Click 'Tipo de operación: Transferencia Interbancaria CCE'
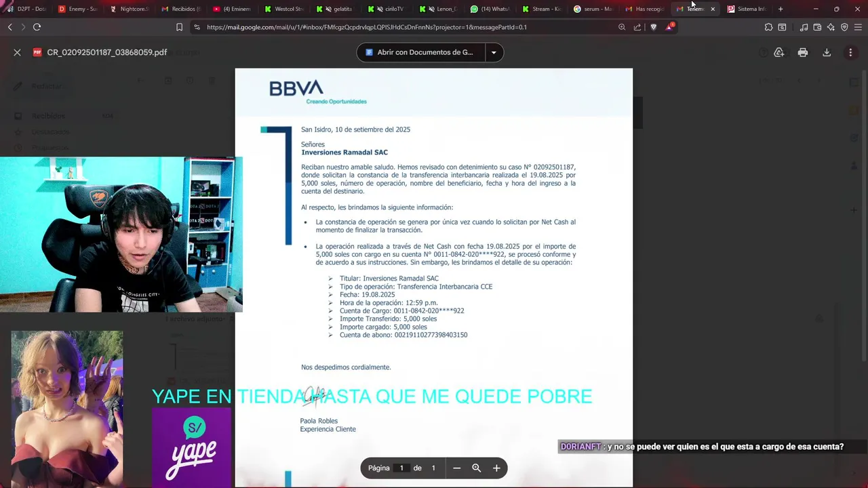Viewport: 868px width, 488px height. point(416,287)
